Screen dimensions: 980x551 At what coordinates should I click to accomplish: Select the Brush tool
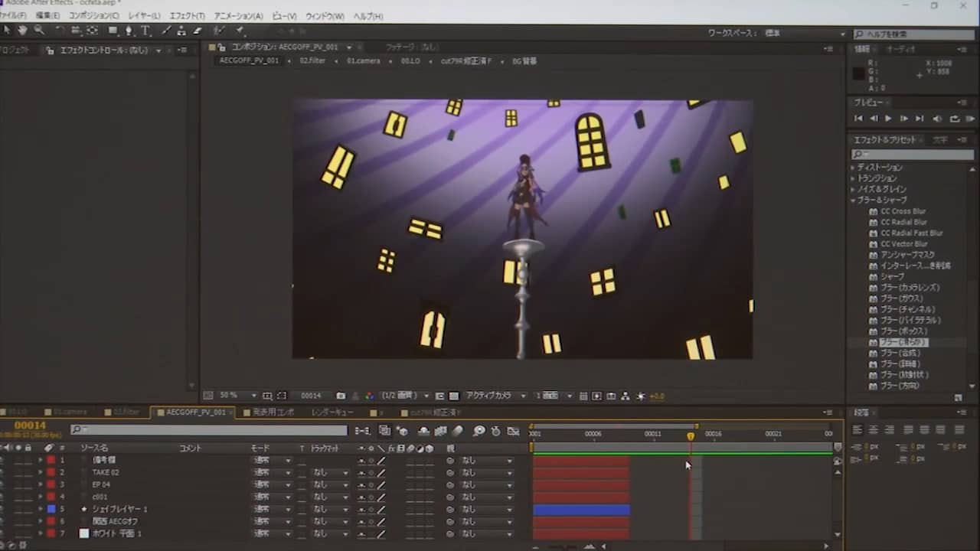click(x=166, y=31)
